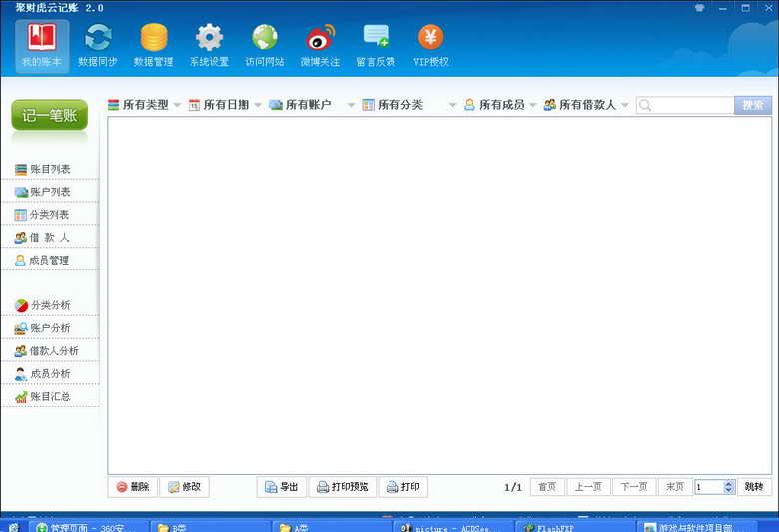Screen dimensions: 779x532
Task: Click the 打印预览 print preview button
Action: click(x=341, y=487)
